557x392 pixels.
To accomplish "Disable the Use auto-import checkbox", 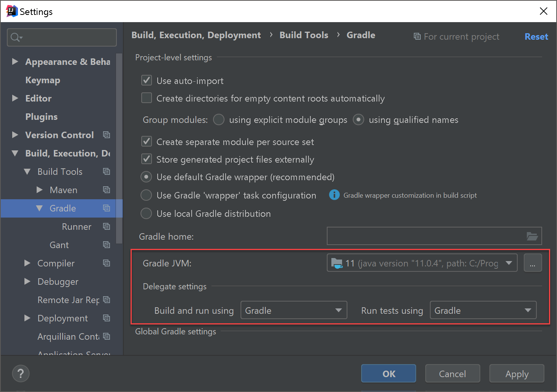I will tap(147, 80).
